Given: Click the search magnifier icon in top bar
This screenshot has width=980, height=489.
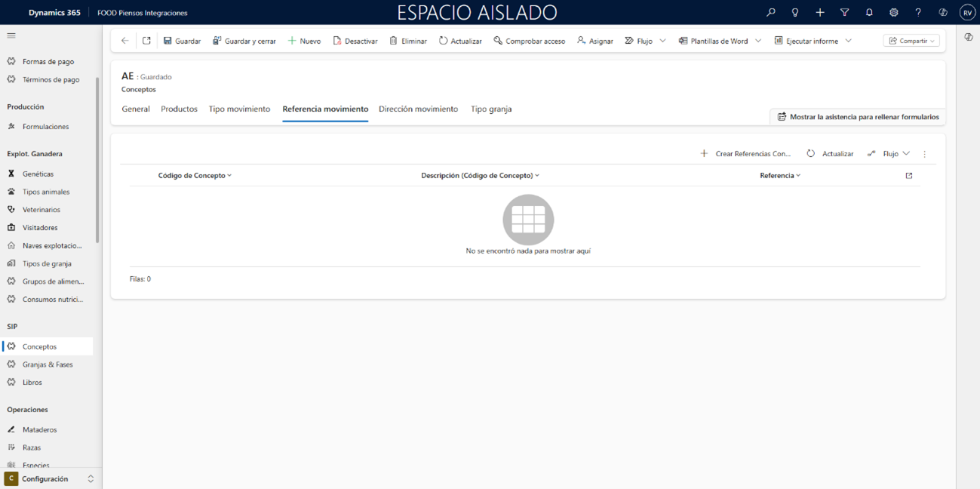Looking at the screenshot, I should click(x=770, y=13).
